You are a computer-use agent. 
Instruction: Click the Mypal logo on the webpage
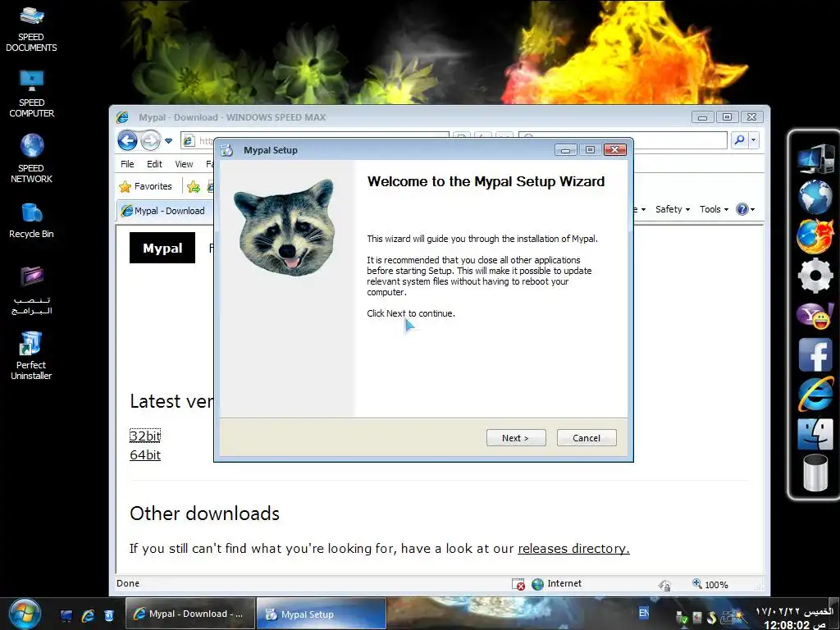(162, 248)
